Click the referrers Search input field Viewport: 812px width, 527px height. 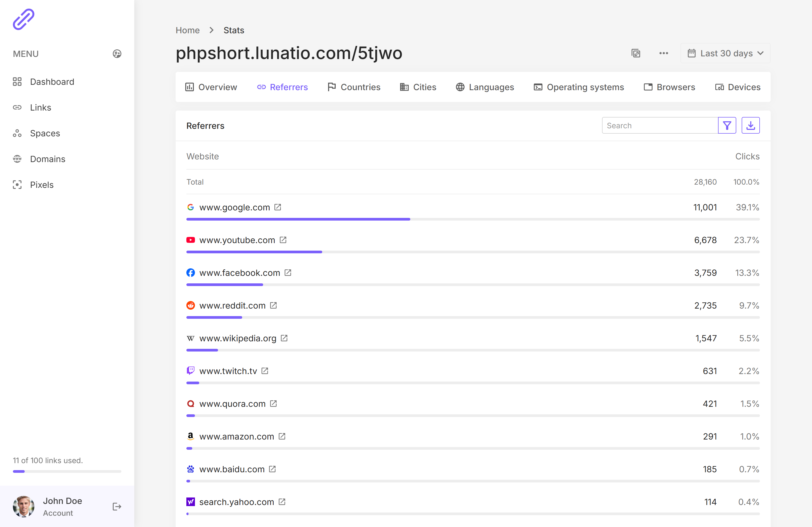click(659, 125)
